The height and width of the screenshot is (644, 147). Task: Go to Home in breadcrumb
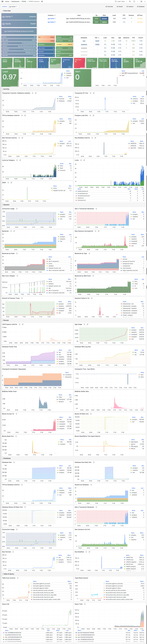click(x=7, y=2)
